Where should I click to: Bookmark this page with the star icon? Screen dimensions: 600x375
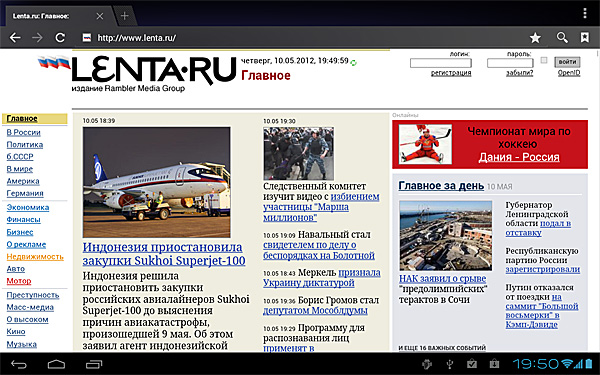click(535, 38)
